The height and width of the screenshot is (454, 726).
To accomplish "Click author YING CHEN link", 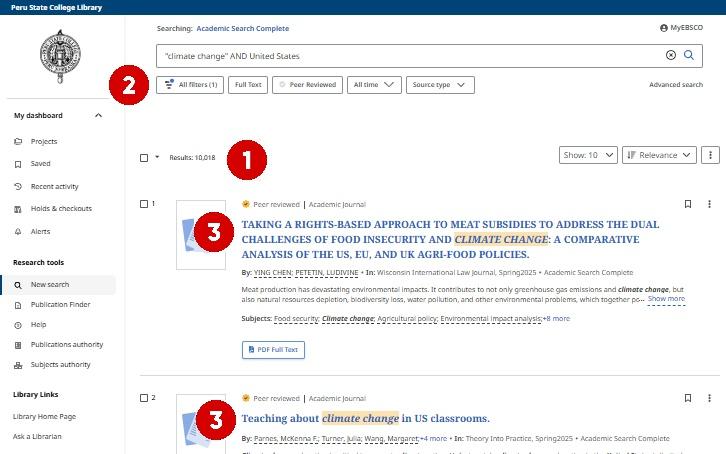I will click(273, 273).
